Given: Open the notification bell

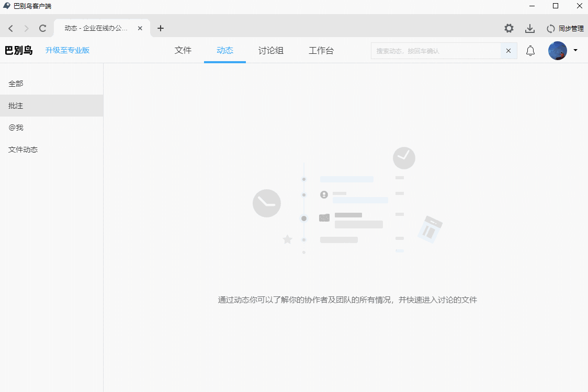Looking at the screenshot, I should click(x=530, y=51).
